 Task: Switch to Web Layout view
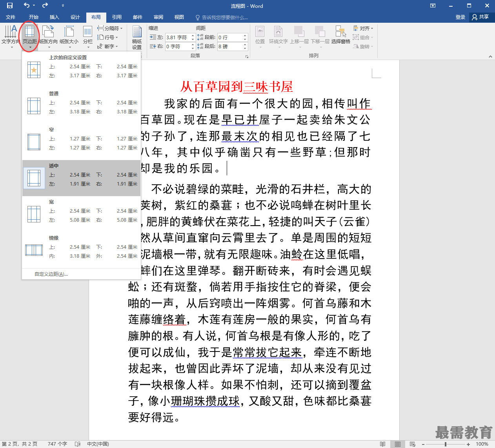[413, 444]
